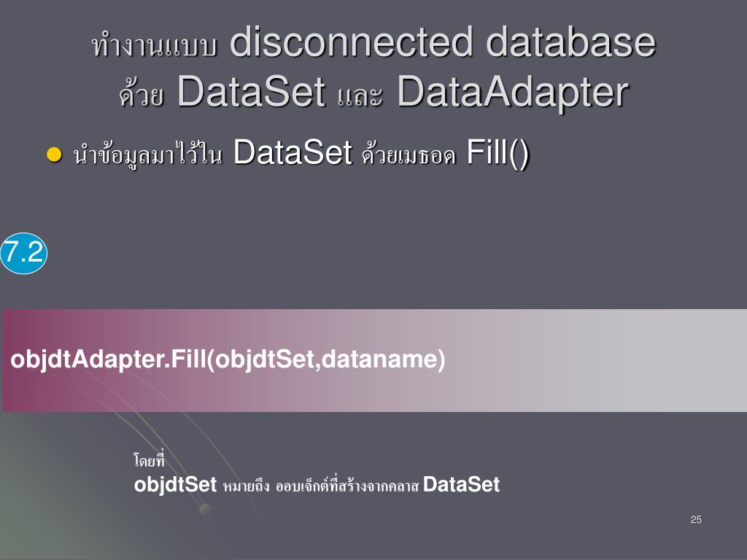Select 'DataSet' in the bullet line

[293, 153]
